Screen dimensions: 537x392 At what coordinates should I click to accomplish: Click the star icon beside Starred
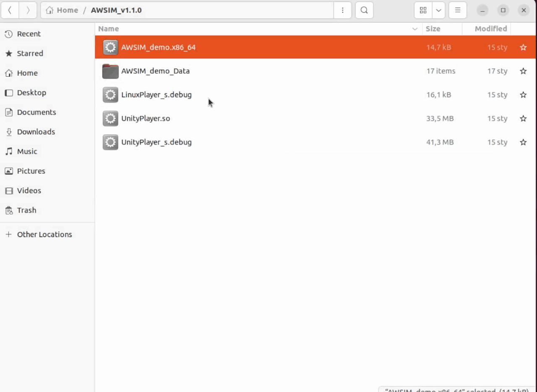pyautogui.click(x=8, y=53)
